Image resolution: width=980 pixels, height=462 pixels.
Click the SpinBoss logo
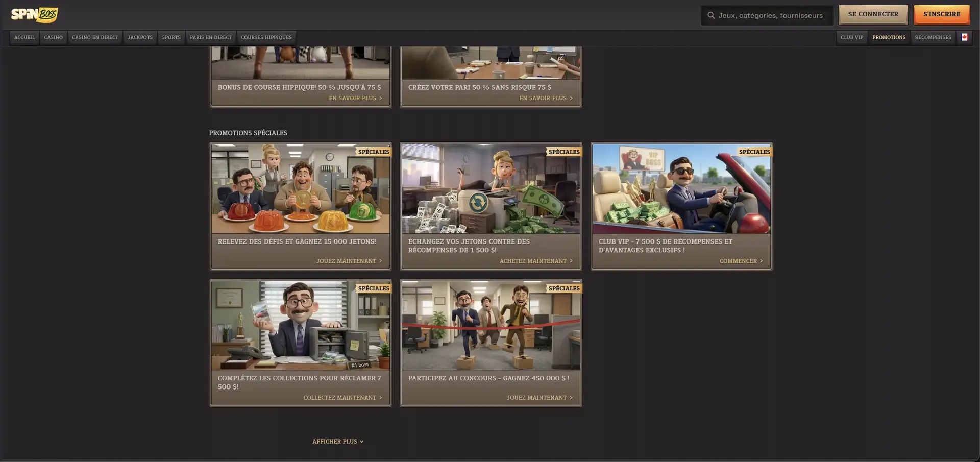[34, 15]
